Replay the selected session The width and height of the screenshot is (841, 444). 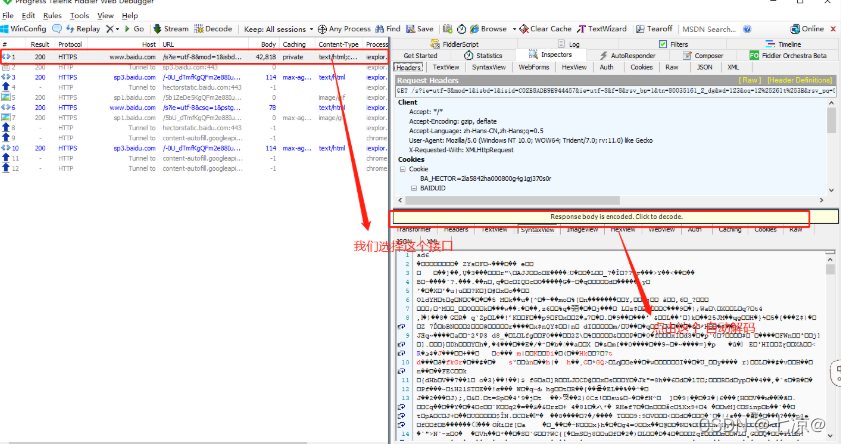83,29
